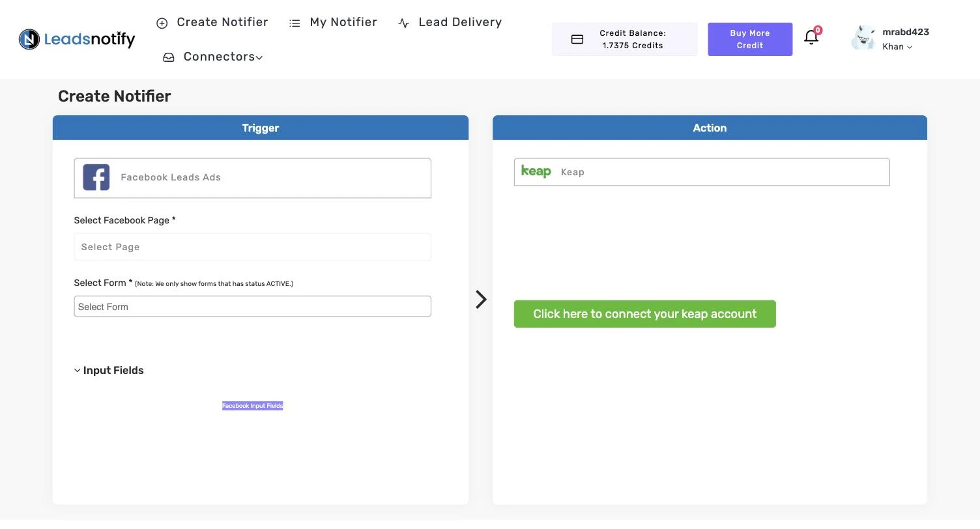This screenshot has width=980, height=529.
Task: Click the Facebook logo icon in Trigger
Action: pyautogui.click(x=96, y=177)
